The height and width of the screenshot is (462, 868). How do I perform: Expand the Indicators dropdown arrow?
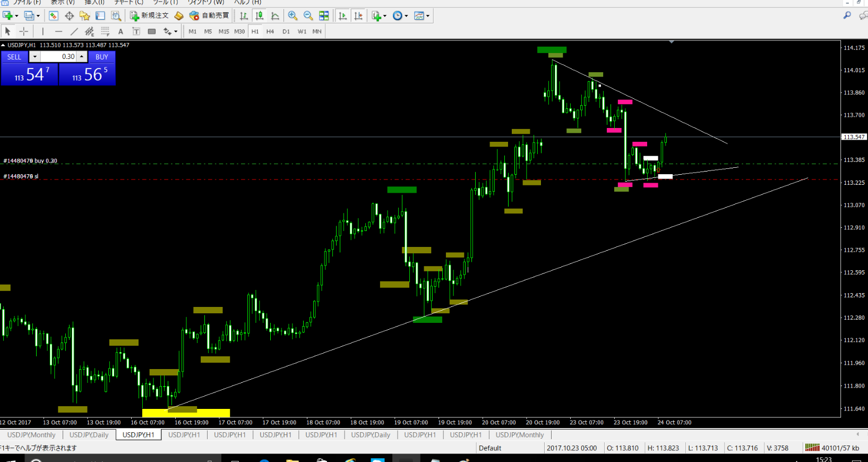(385, 16)
